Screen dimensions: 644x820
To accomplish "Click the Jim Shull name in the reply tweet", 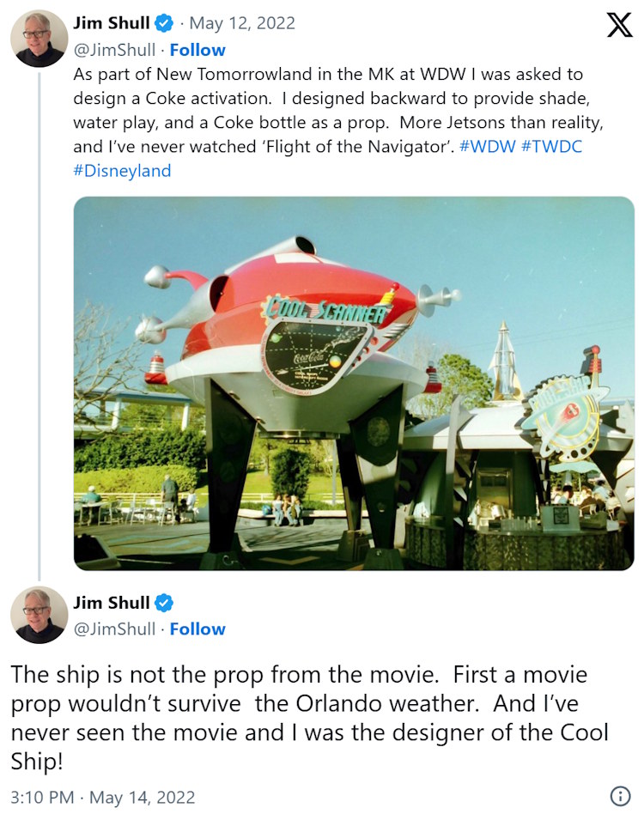I will point(112,603).
